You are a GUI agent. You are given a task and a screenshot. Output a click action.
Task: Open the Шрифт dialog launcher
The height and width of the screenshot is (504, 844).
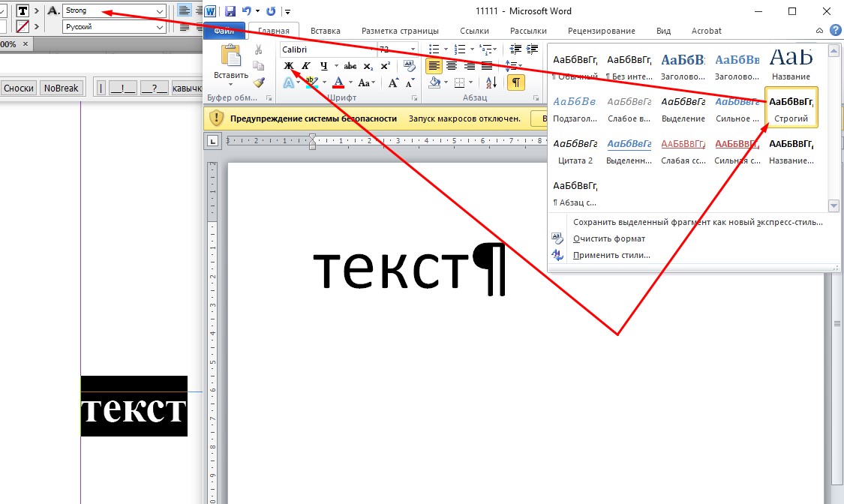pos(414,98)
